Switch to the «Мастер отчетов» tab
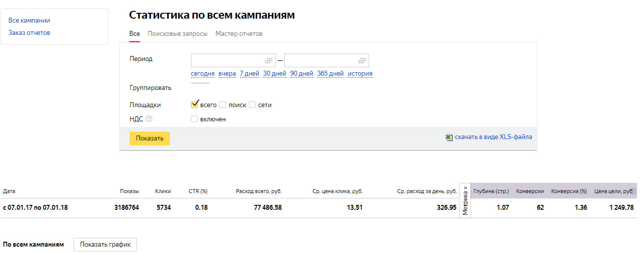This screenshot has width=644, height=253. point(239,34)
